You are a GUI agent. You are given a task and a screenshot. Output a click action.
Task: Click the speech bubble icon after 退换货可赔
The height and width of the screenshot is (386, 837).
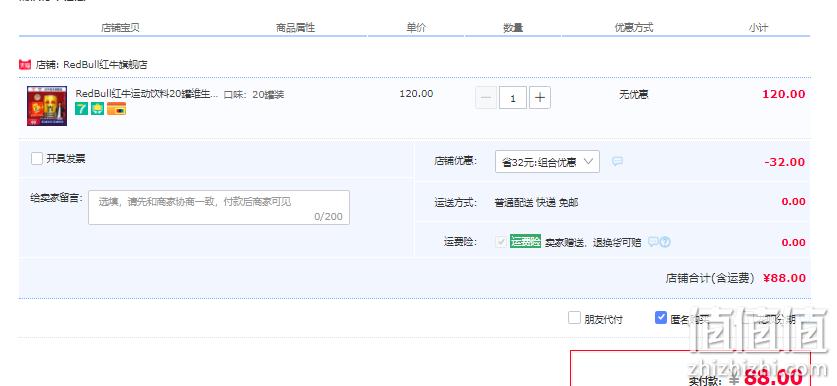pyautogui.click(x=653, y=242)
